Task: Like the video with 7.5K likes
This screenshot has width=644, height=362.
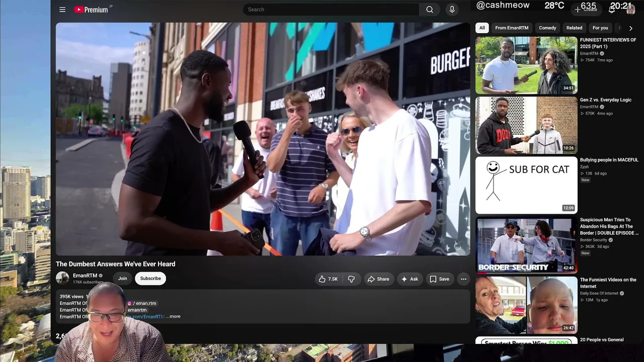Action: (x=328, y=279)
